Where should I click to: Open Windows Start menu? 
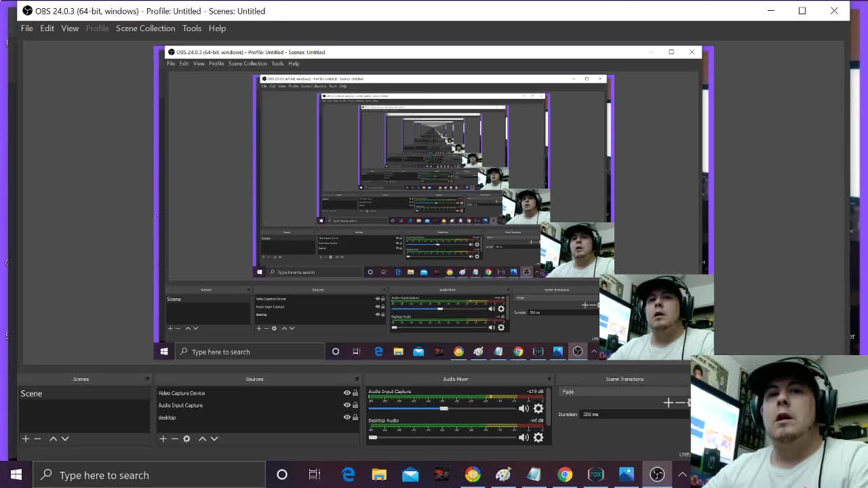click(x=16, y=474)
